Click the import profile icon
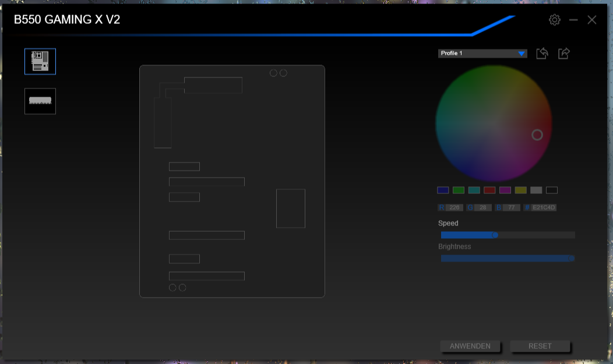This screenshot has width=613, height=364. pyautogui.click(x=542, y=53)
